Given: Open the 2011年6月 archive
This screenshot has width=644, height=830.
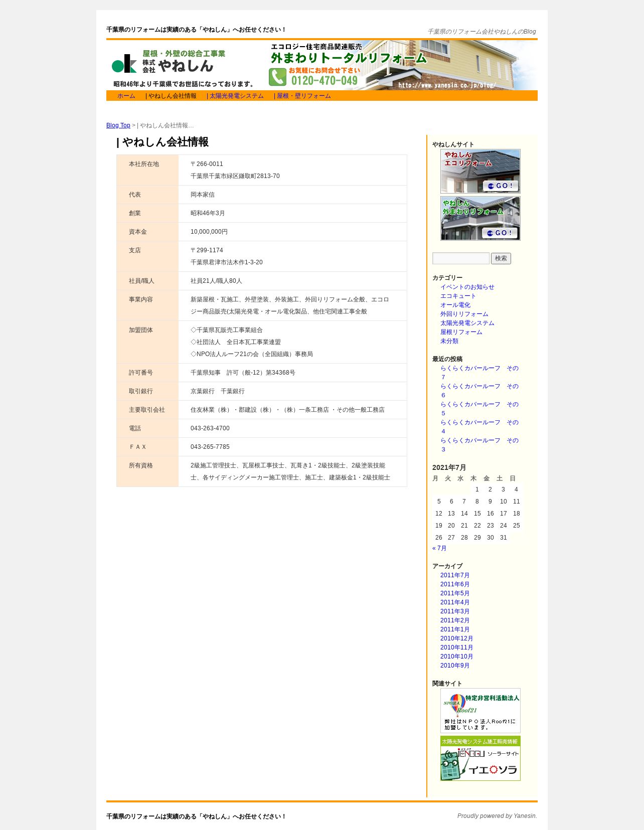Looking at the screenshot, I should click(455, 584).
